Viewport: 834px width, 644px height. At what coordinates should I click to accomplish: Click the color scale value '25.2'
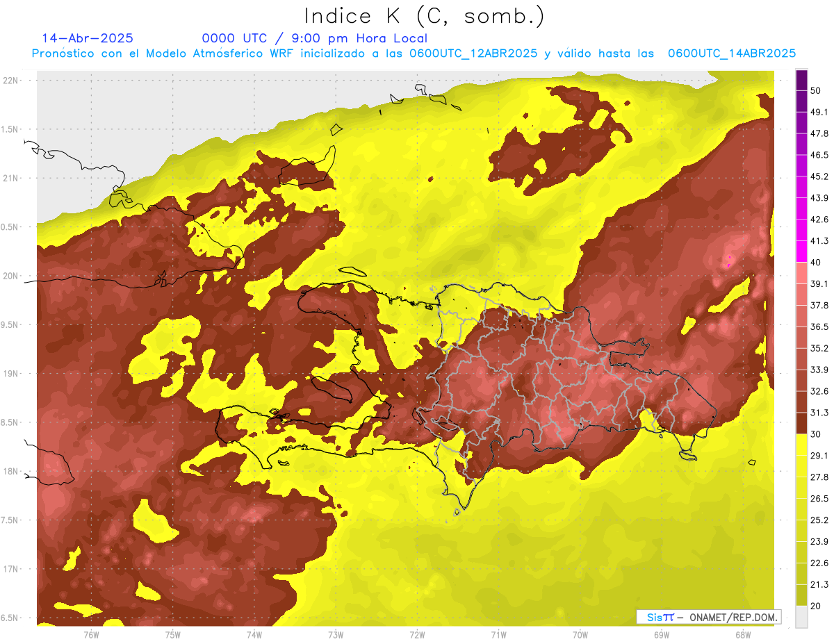point(819,520)
